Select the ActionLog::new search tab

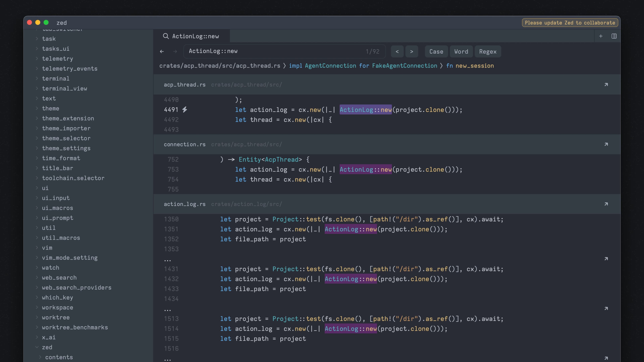[191, 36]
